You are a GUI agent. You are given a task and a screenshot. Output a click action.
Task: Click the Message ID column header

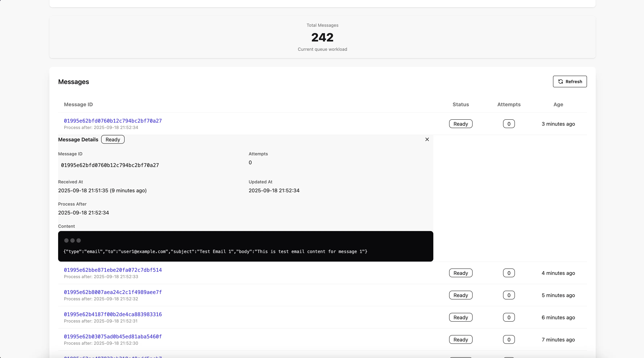(78, 104)
